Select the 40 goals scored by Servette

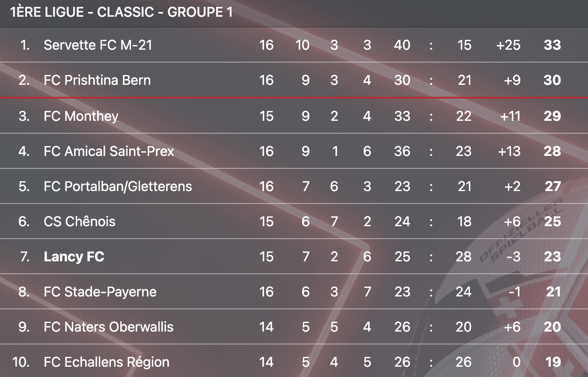(x=402, y=45)
